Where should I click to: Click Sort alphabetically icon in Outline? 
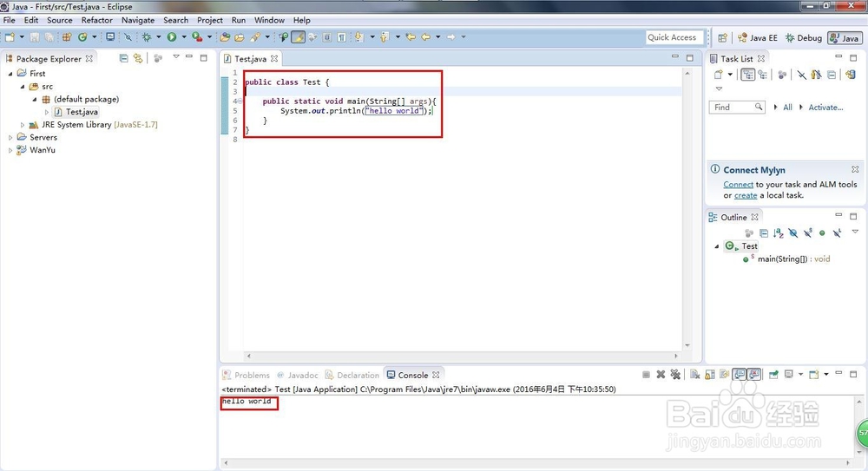tap(779, 233)
